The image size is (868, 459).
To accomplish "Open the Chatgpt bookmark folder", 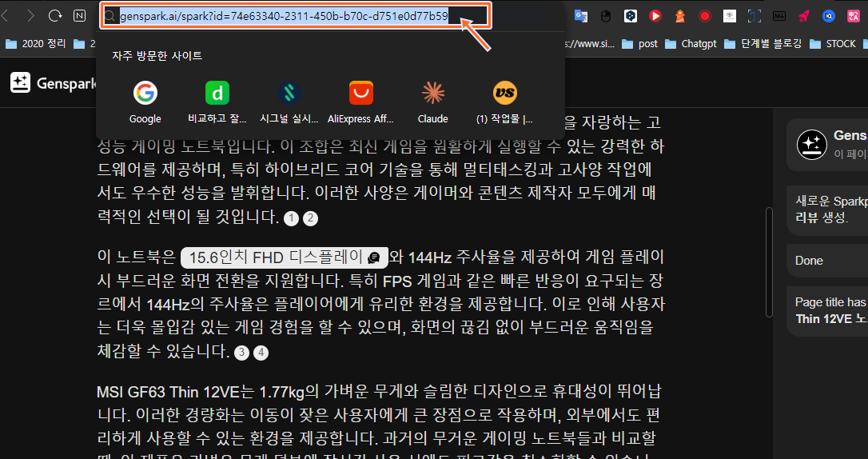I will [691, 44].
